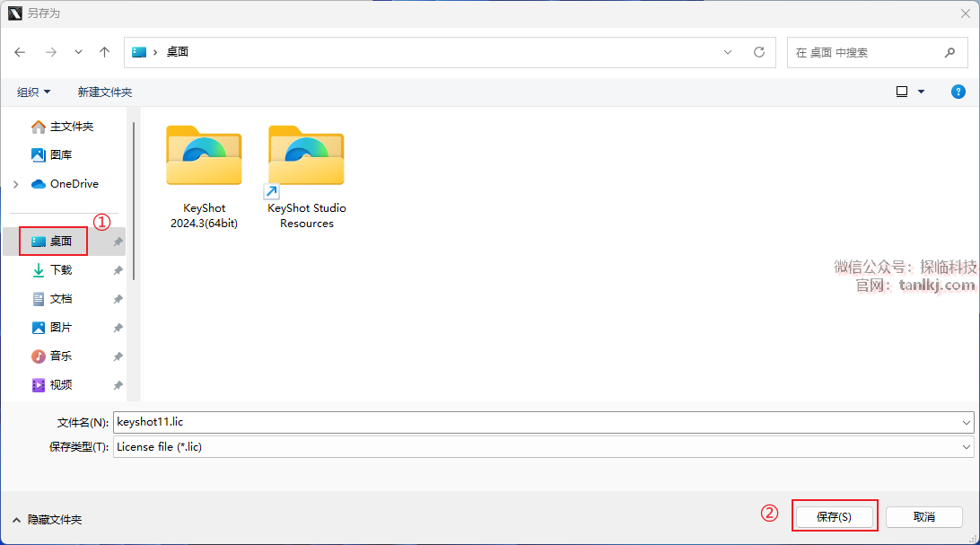This screenshot has height=545, width=980.
Task: Open the file name dropdown arrow
Action: pyautogui.click(x=967, y=423)
